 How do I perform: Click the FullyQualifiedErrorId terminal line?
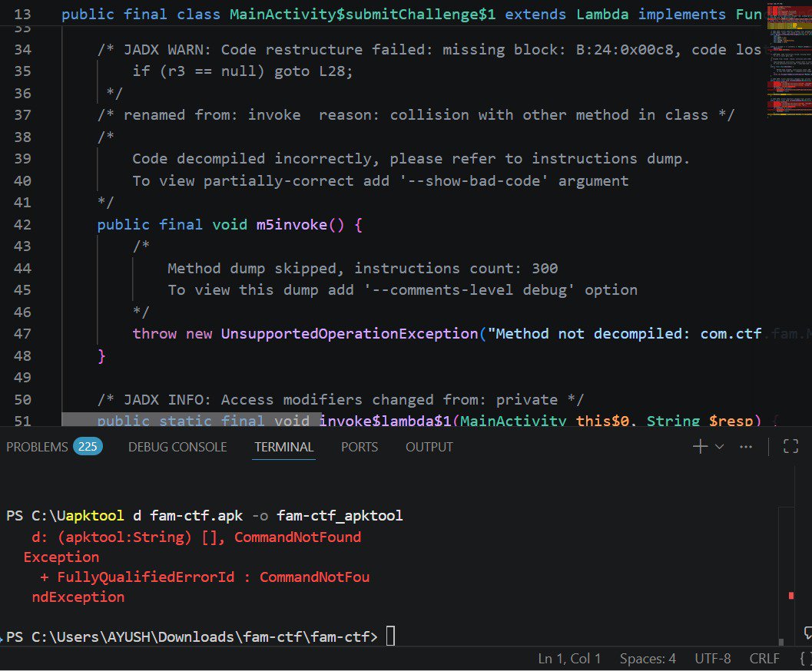coord(204,577)
